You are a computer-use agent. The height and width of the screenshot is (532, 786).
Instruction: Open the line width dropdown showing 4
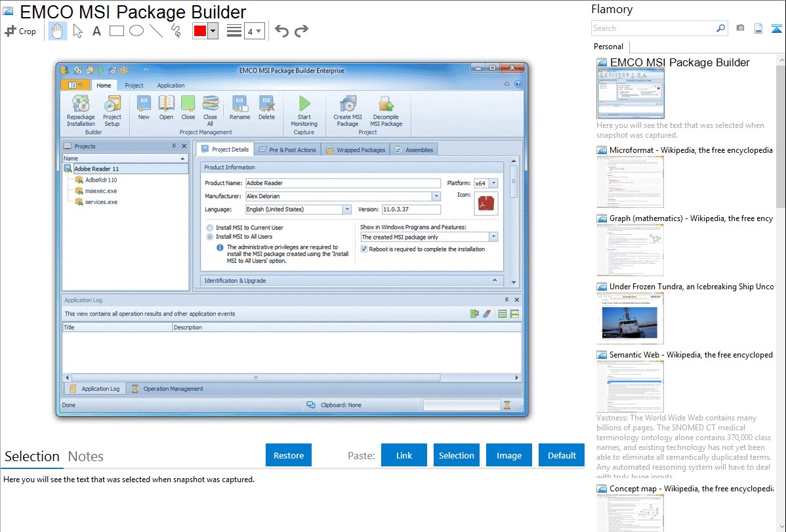pos(254,31)
